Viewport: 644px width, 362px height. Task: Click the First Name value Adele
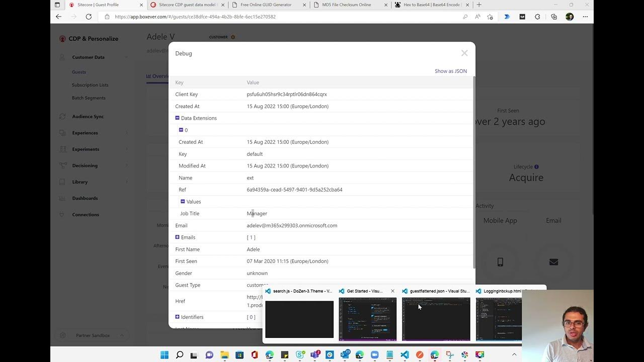(253, 249)
